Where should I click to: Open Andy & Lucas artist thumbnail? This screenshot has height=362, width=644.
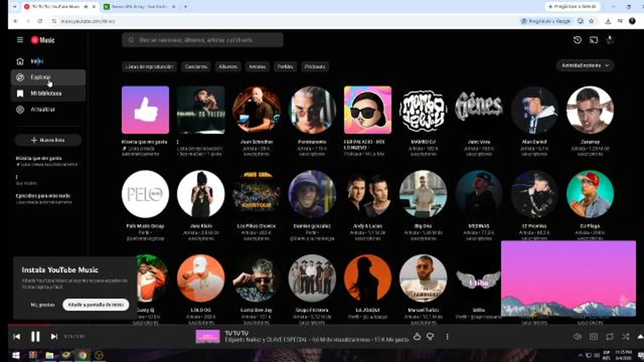368,194
